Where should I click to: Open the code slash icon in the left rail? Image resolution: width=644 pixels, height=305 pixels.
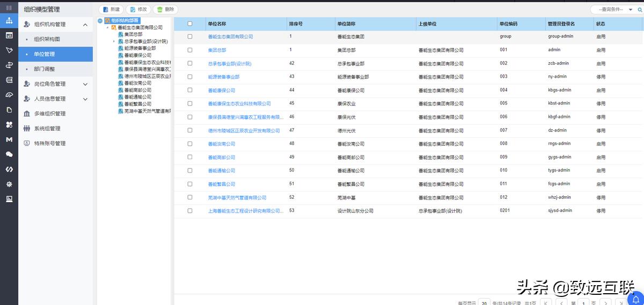coord(9,169)
